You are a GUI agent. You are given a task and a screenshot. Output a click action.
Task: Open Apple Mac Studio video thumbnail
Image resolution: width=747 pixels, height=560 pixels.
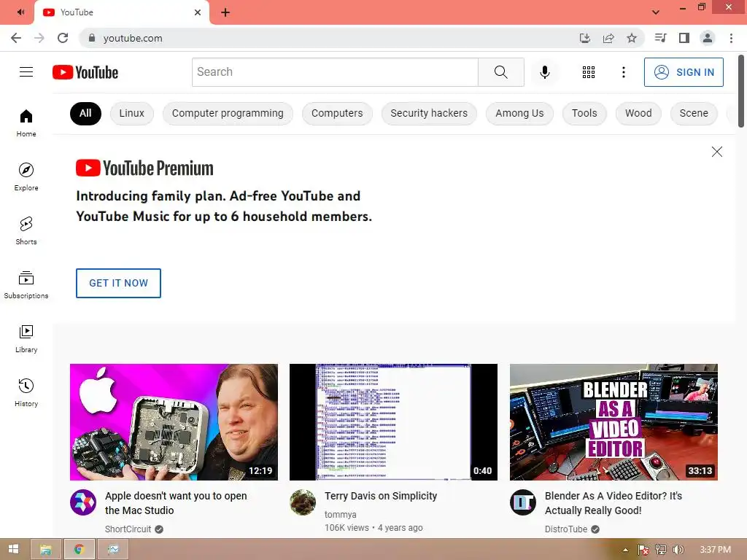tap(174, 422)
